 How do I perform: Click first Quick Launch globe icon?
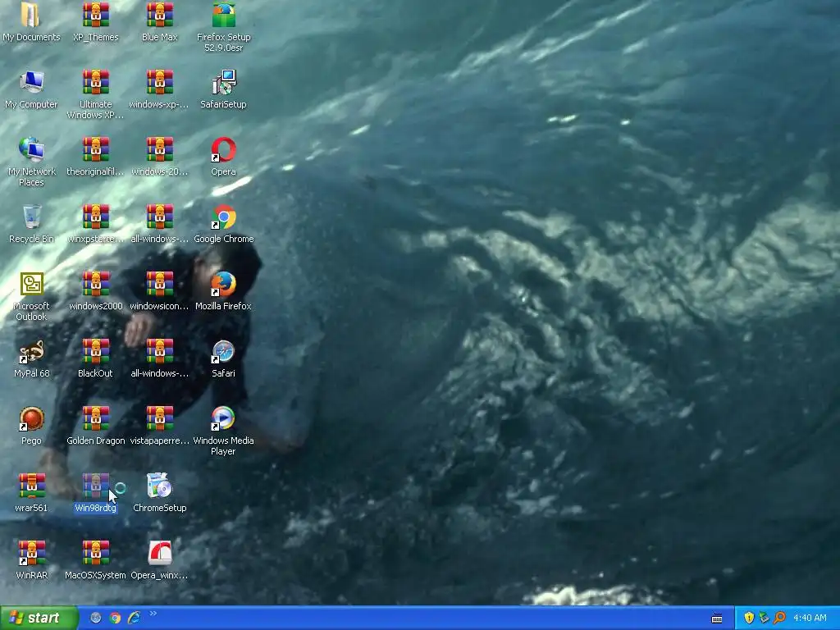[96, 618]
